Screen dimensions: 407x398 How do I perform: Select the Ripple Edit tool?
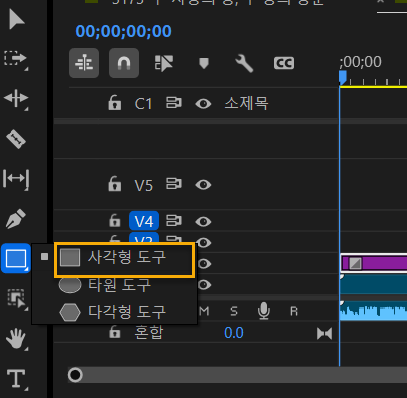(x=16, y=98)
